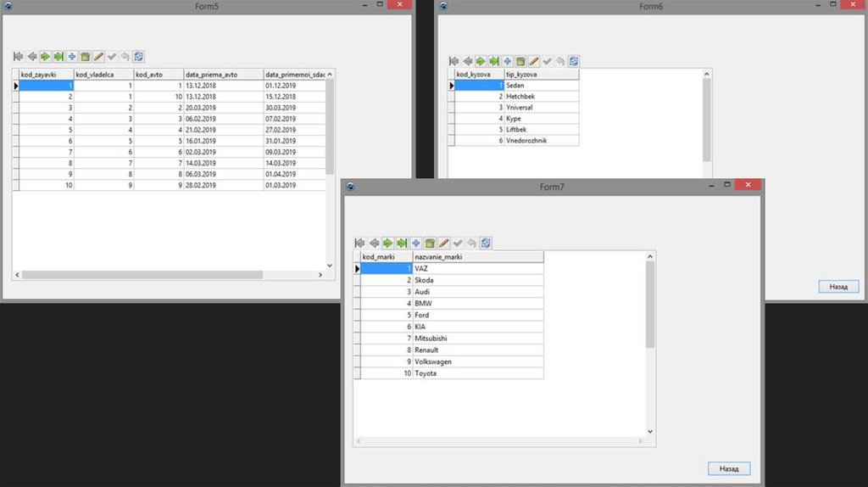Insert a new record in Form5 navigator
868x487 pixels.
71,57
